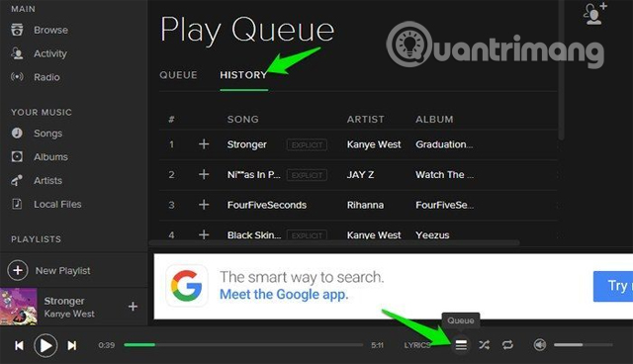The height and width of the screenshot is (364, 633).
Task: Open artist JAY Z
Action: tap(360, 175)
